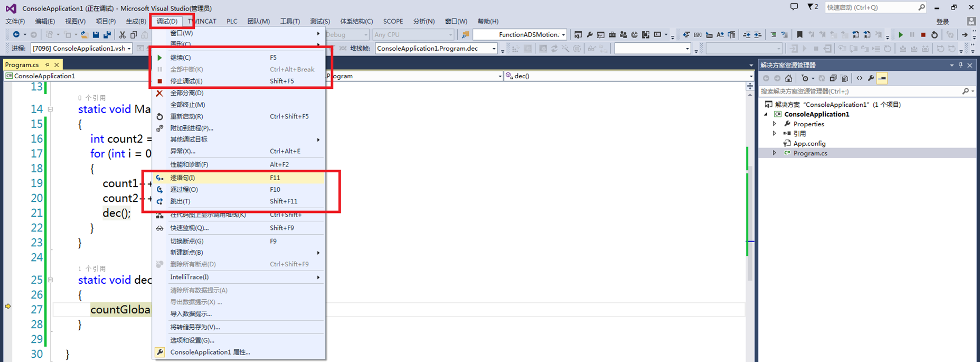The image size is (980, 362).
Task: Collapse ConsoleApplication1 project tree node
Action: 766,114
